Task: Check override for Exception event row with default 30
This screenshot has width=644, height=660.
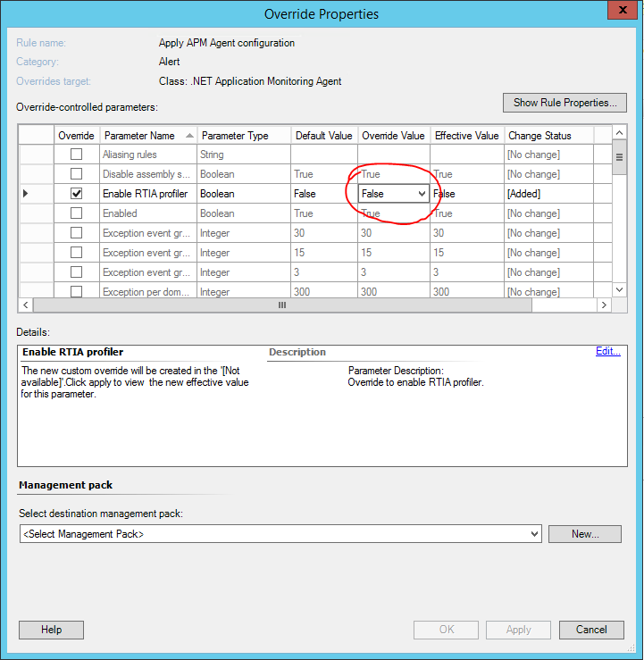Action: tap(76, 232)
